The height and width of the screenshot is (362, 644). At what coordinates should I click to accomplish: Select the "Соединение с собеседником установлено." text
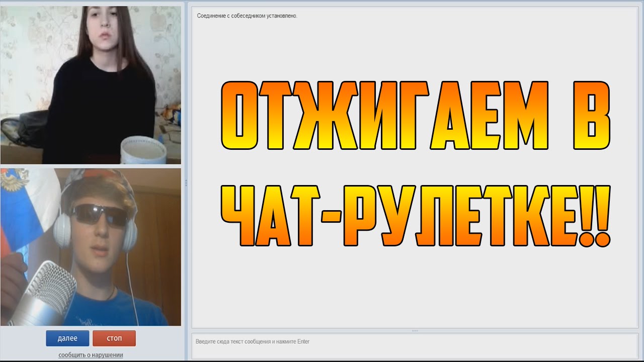point(247,16)
